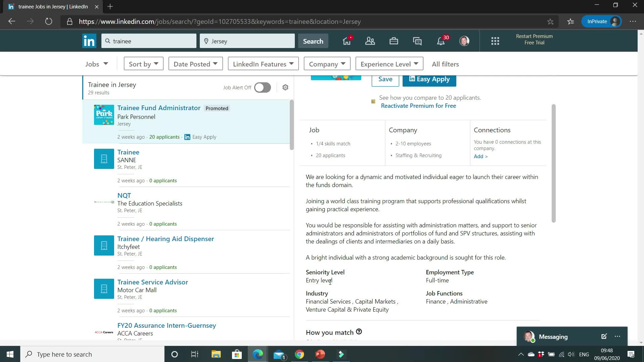Toggle Job Alert switch on

(x=262, y=87)
